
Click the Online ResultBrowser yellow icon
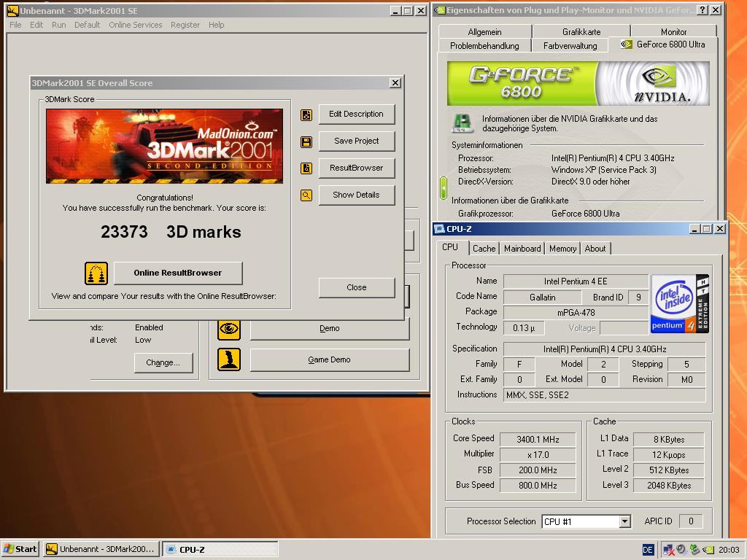[x=96, y=273]
